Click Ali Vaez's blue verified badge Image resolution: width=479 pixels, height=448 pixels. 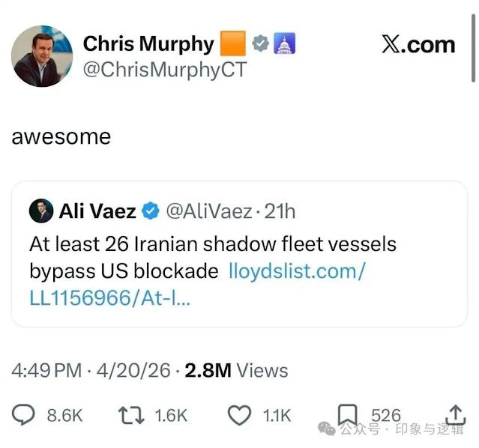click(150, 211)
